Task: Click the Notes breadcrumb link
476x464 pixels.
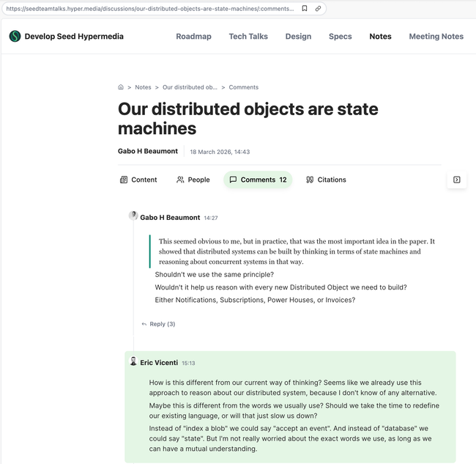Action: click(x=143, y=87)
